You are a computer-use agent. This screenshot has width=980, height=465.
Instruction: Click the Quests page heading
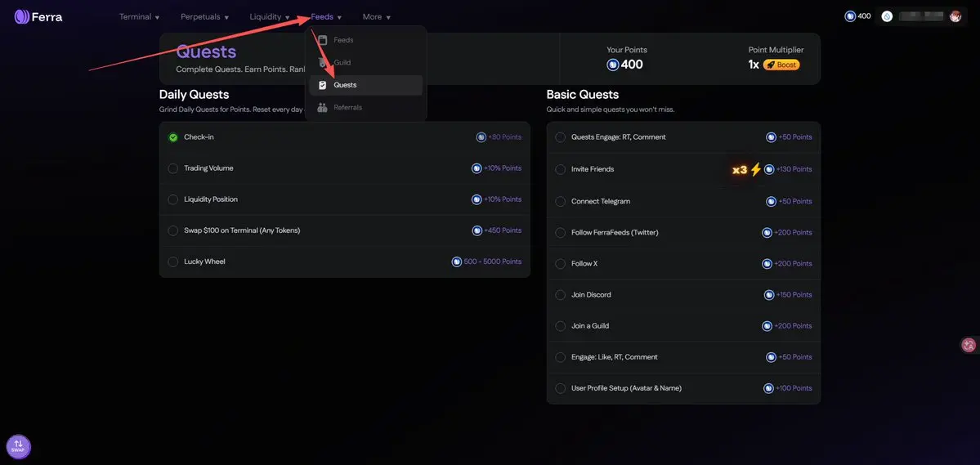[x=206, y=51]
